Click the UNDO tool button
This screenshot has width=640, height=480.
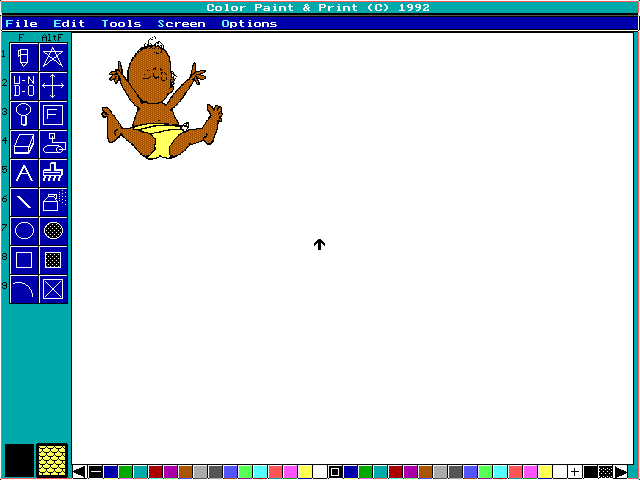(x=24, y=86)
